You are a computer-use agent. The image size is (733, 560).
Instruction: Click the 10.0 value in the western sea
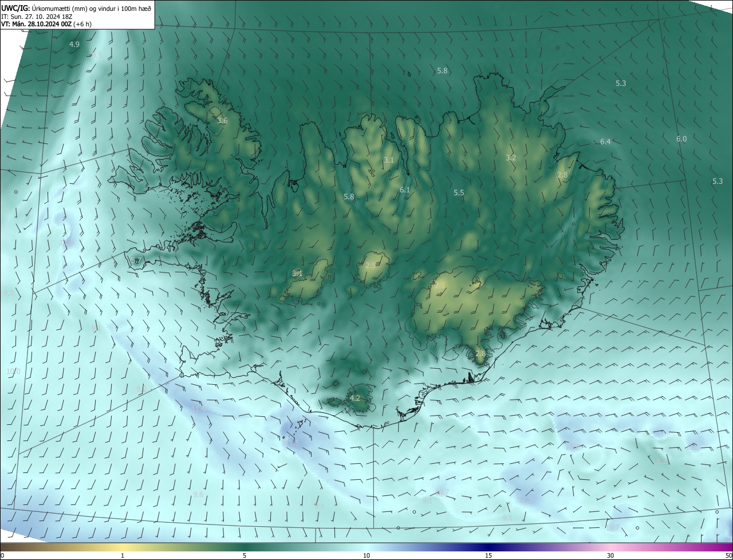coord(13,371)
